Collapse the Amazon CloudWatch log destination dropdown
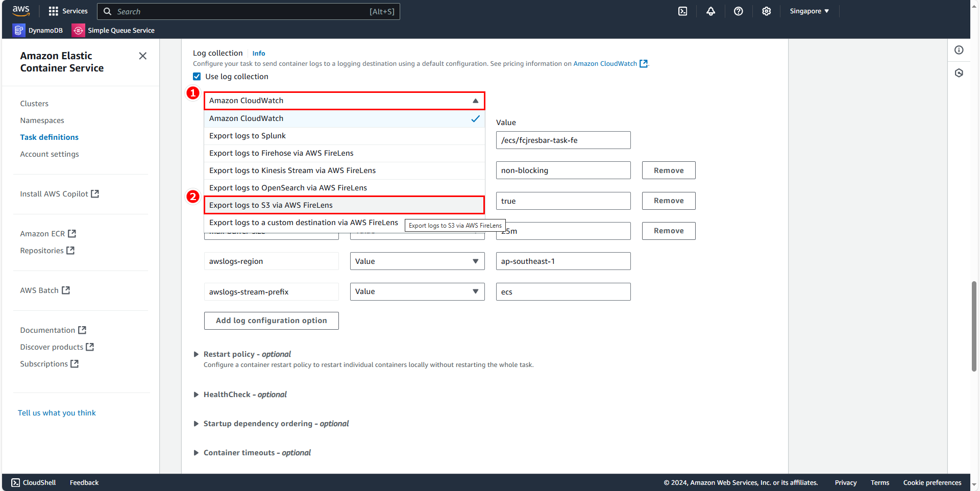This screenshot has width=980, height=491. [x=345, y=101]
